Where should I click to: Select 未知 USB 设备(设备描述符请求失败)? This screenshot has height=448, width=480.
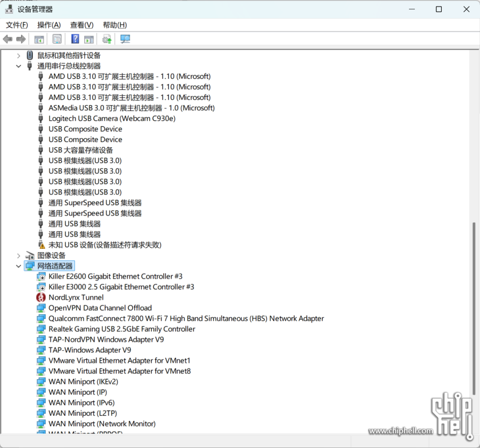tap(105, 245)
